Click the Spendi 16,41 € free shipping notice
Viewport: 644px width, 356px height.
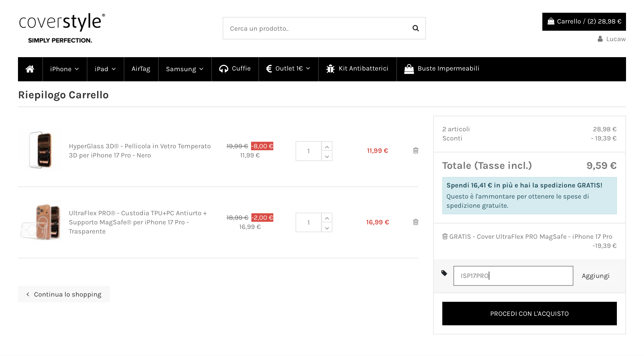pyautogui.click(x=530, y=195)
